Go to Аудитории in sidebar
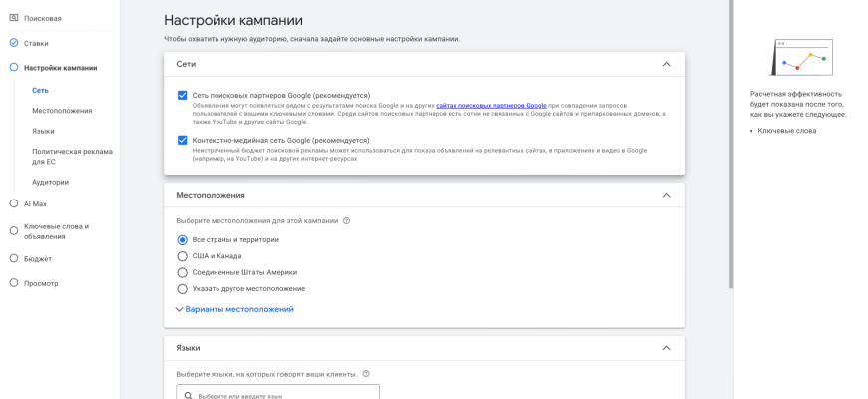Screen dimensions: 868x399 click(50, 182)
